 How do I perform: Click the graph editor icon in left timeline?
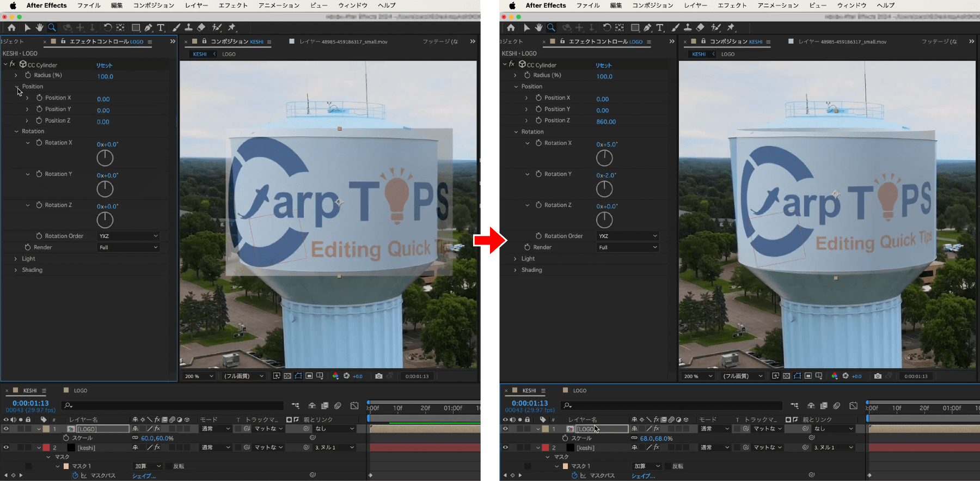click(354, 406)
